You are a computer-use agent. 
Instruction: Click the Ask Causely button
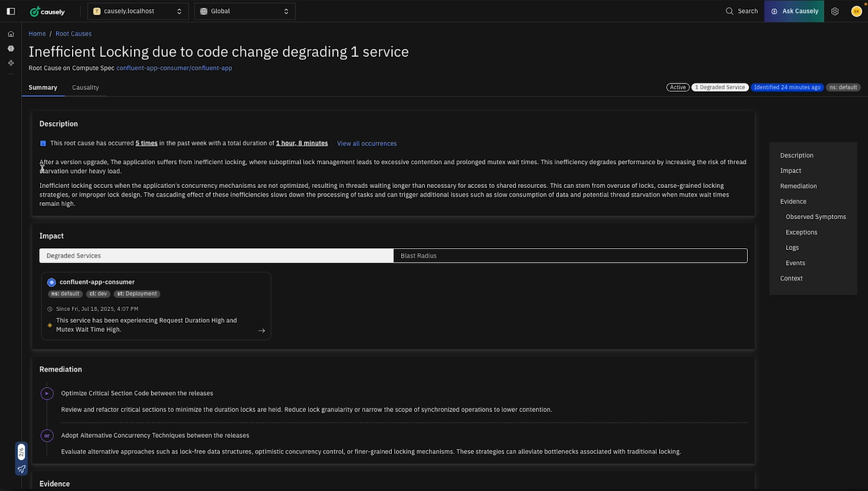(x=795, y=10)
